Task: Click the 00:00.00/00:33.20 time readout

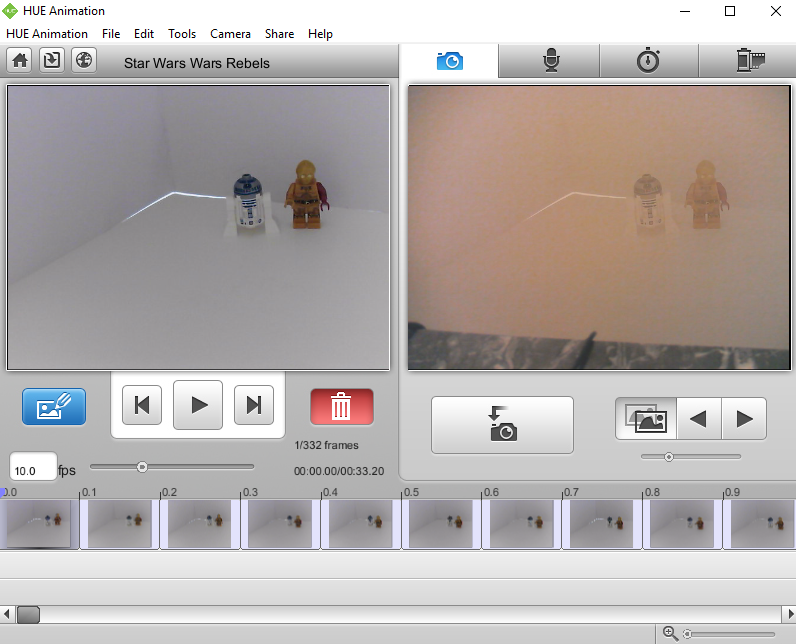Action: tap(339, 471)
